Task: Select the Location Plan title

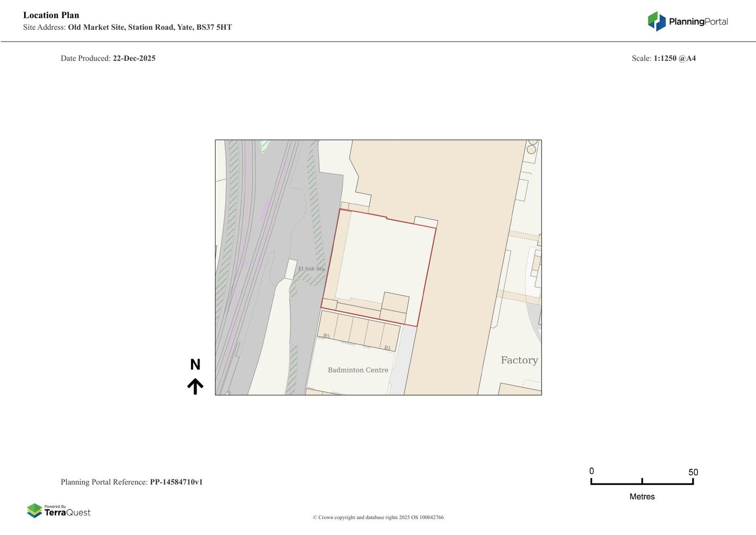Action: [51, 15]
